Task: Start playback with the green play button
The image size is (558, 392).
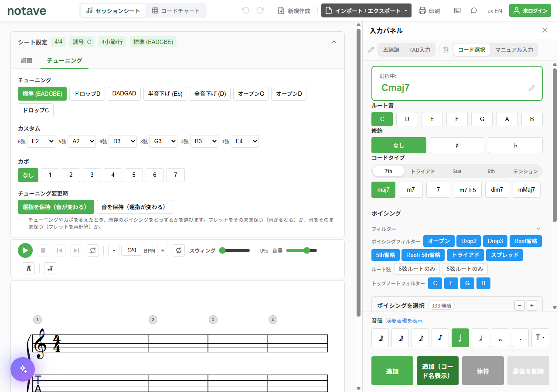Action: tap(25, 250)
